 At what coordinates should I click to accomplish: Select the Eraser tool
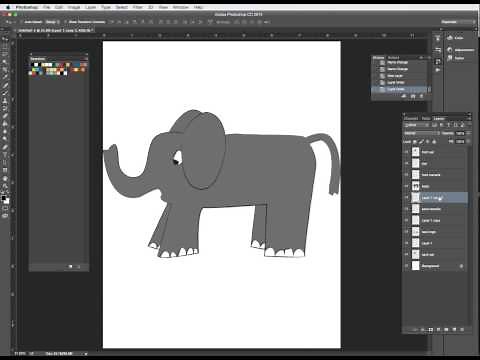point(5,116)
